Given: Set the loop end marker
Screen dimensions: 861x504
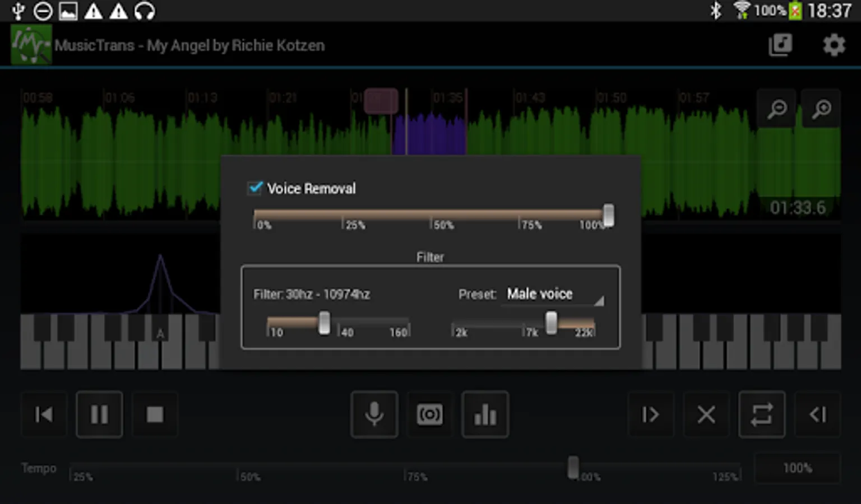Looking at the screenshot, I should (x=818, y=414).
